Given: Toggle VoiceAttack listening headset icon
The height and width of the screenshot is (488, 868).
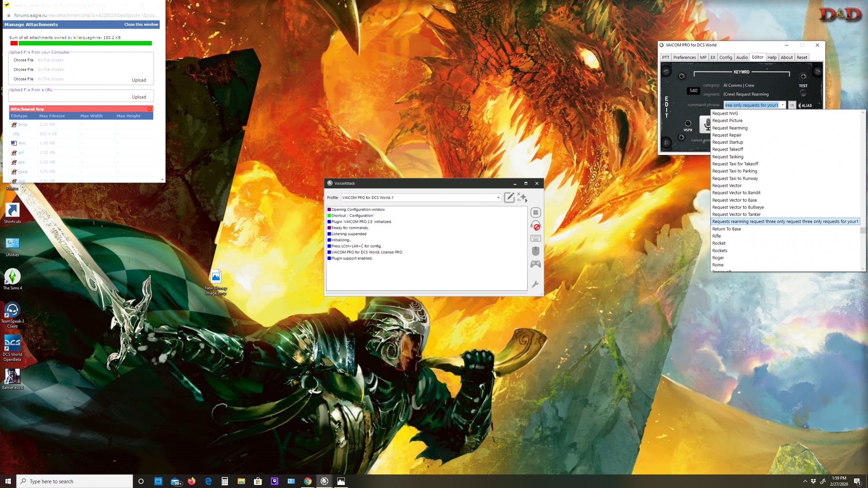Looking at the screenshot, I should click(536, 226).
